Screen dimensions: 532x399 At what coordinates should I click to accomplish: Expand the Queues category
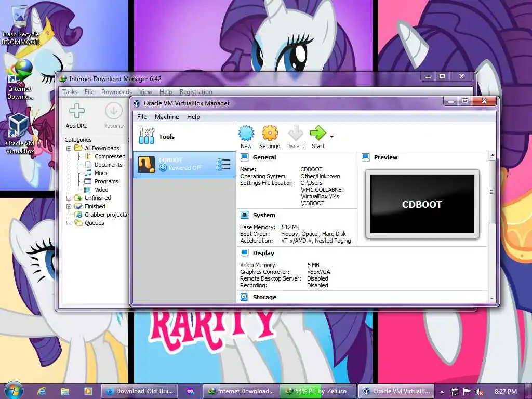(69, 223)
